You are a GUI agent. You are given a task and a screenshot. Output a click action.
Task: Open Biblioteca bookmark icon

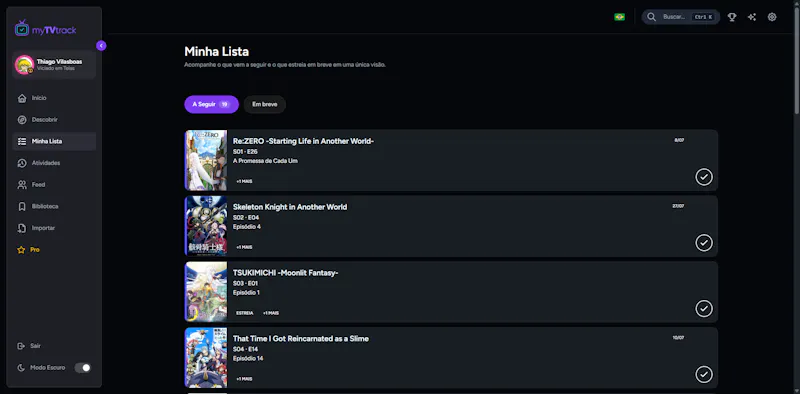coord(21,207)
